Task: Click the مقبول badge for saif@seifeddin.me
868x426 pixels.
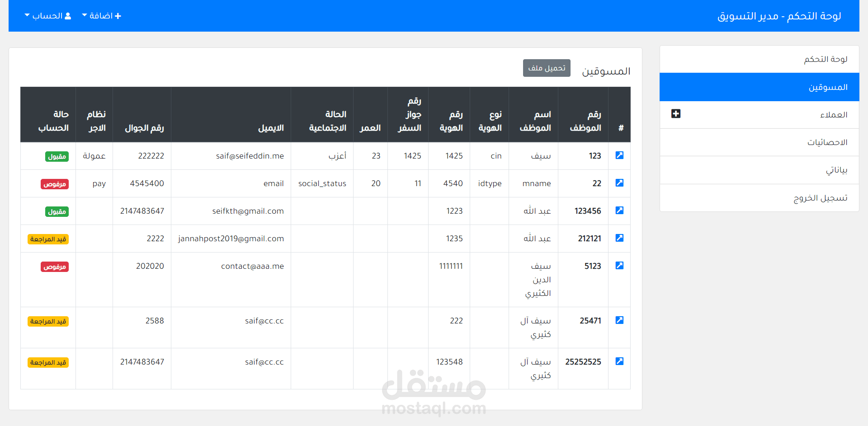Action: tap(57, 156)
